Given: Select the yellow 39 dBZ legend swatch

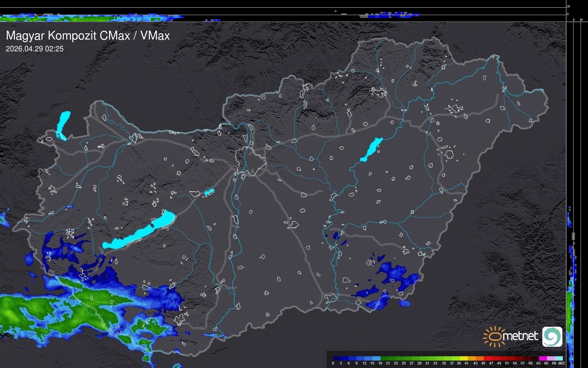Looking at the screenshot, I should click(463, 358).
